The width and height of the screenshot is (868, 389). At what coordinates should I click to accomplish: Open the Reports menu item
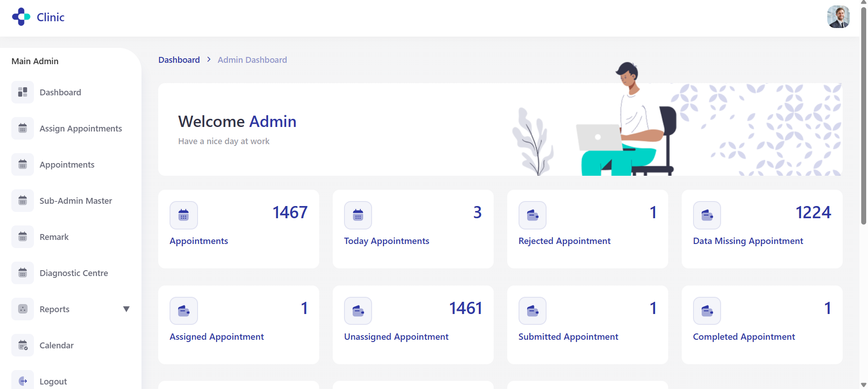point(54,309)
